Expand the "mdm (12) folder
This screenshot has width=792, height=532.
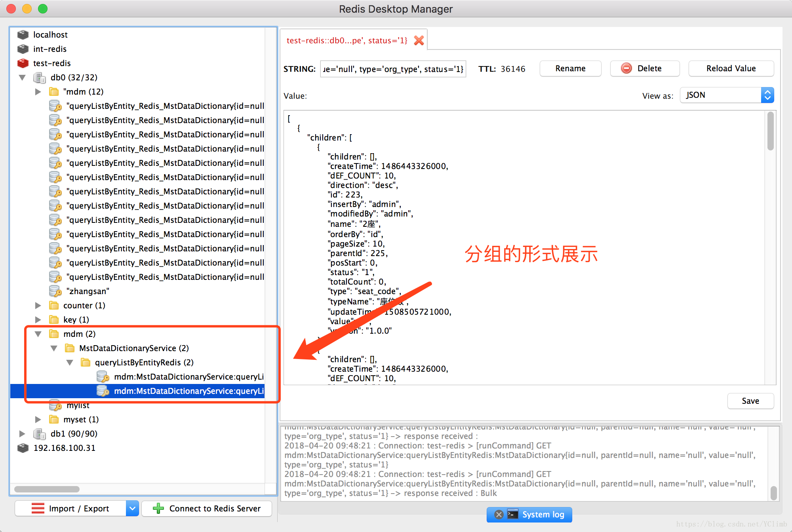coord(38,92)
